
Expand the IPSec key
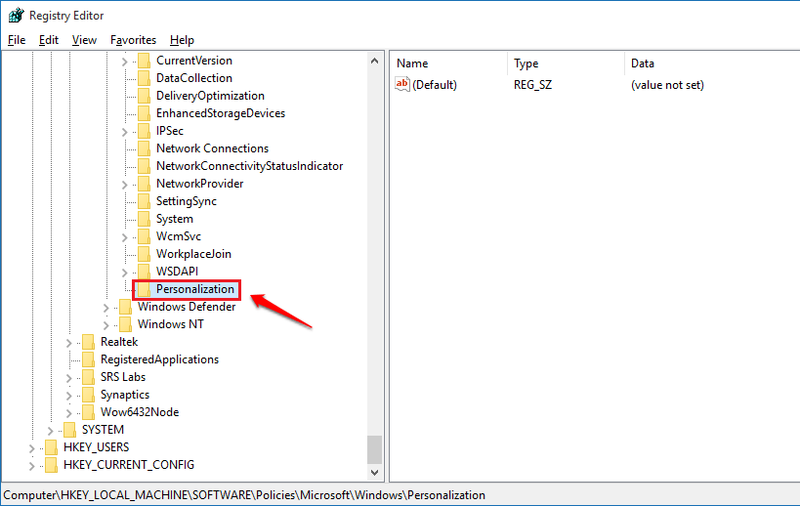tap(124, 132)
